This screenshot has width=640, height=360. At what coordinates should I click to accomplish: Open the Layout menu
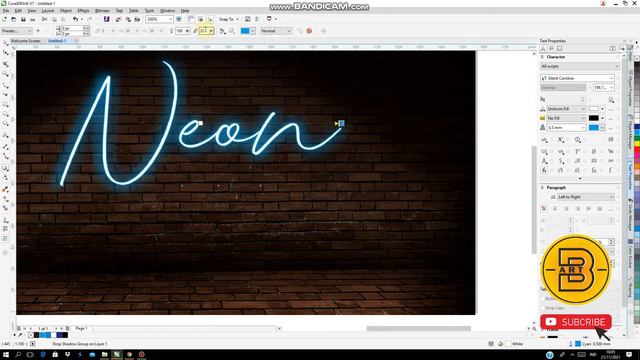click(x=48, y=11)
